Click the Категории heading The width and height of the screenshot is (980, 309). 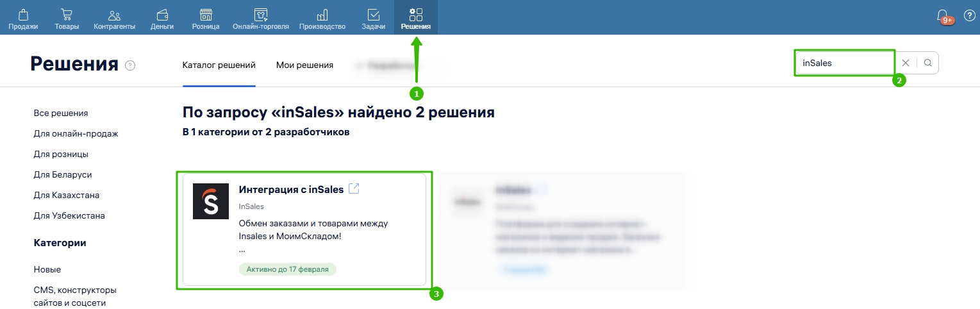(60, 243)
